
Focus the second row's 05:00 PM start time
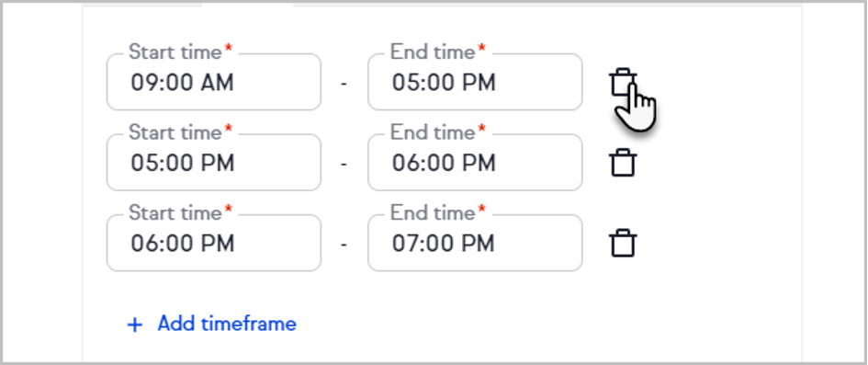point(214,163)
